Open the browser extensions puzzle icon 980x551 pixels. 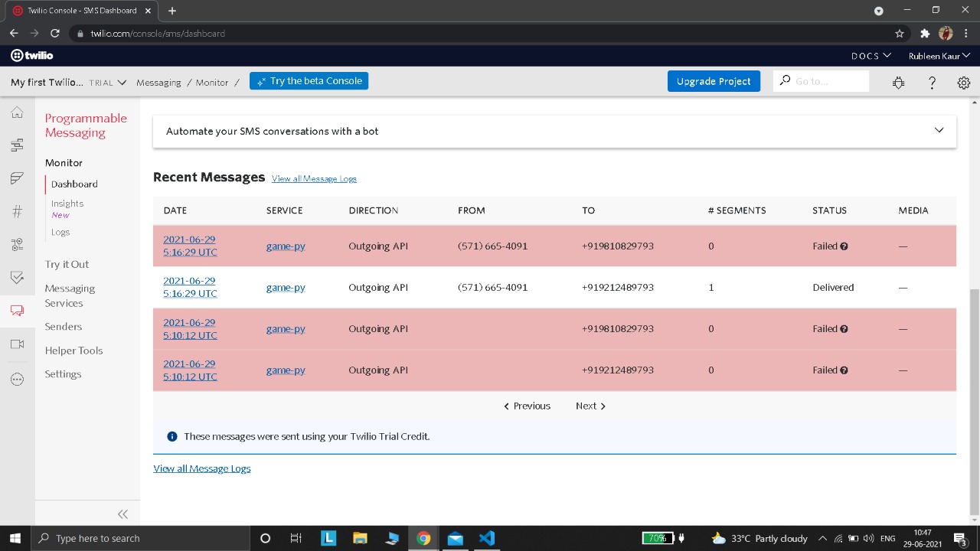point(925,34)
